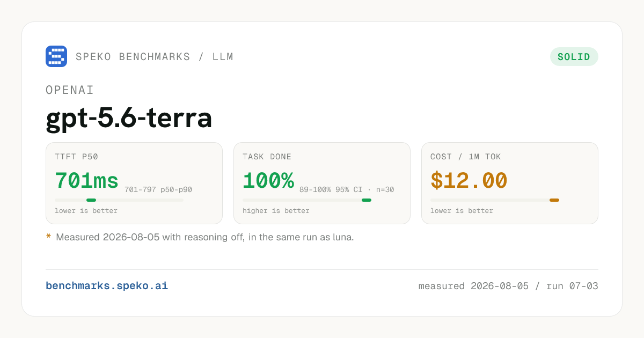644x338 pixels.
Task: Select the gpt-5.6-terra model title
Action: click(x=129, y=119)
